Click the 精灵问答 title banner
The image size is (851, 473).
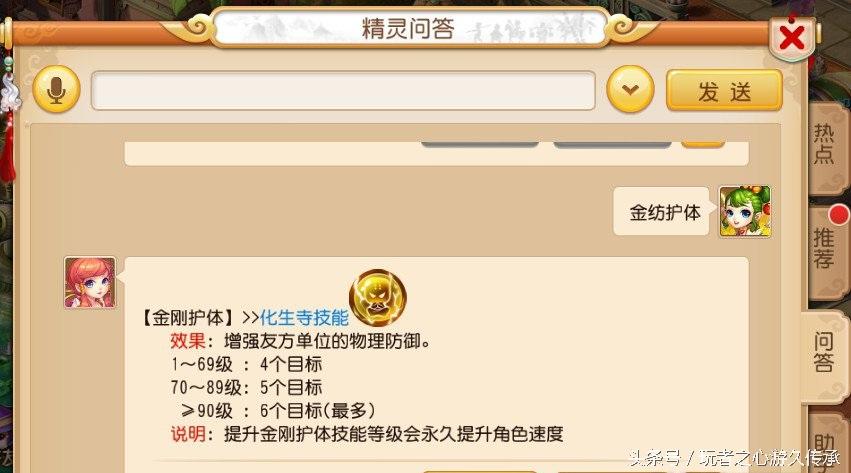[x=410, y=28]
